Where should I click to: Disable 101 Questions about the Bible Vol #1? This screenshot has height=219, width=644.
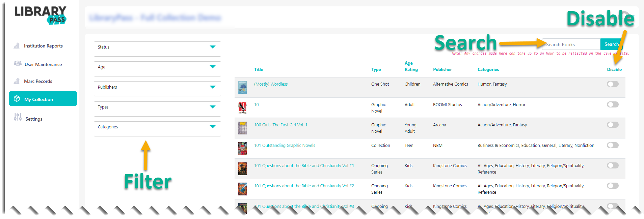[613, 165]
